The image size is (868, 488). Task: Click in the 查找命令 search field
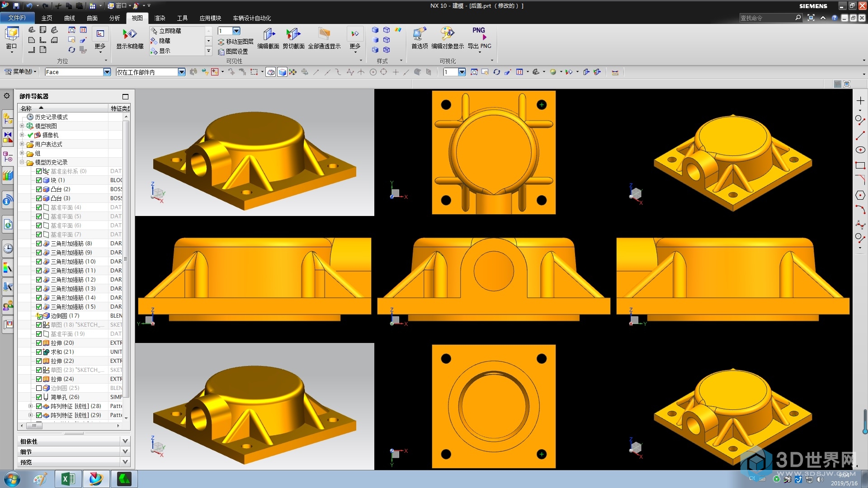(767, 18)
